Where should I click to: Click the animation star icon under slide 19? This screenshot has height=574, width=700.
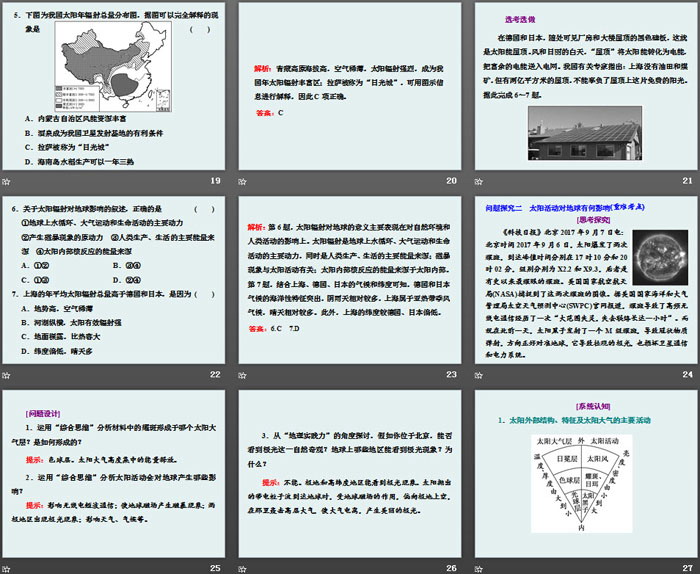point(6,182)
